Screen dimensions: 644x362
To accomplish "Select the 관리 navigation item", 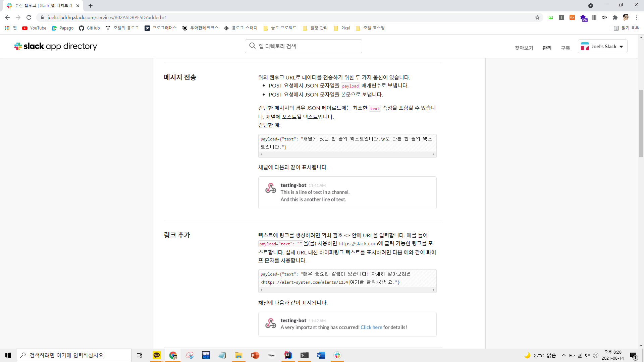I will point(547,48).
